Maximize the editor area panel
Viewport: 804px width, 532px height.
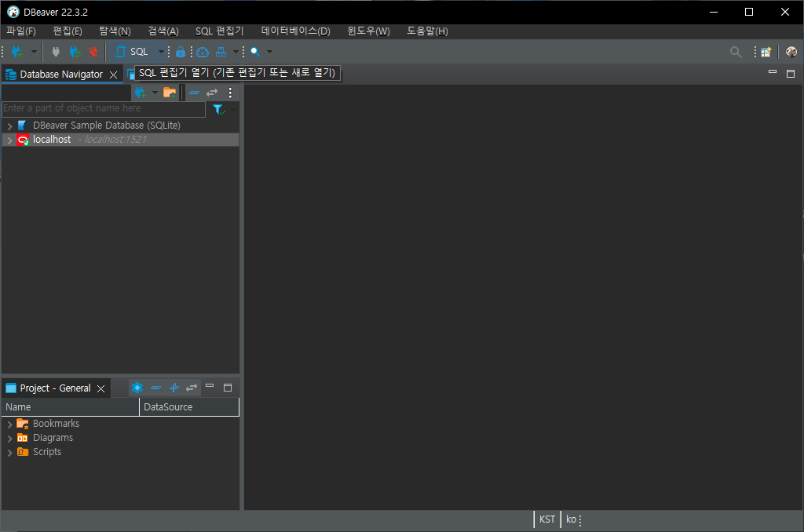click(x=791, y=74)
